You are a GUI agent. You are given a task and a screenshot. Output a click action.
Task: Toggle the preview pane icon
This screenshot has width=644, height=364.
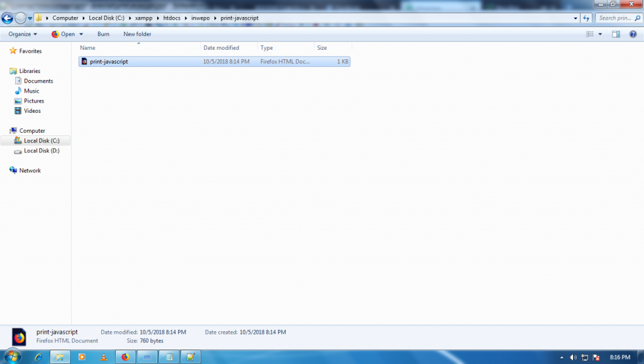(616, 34)
